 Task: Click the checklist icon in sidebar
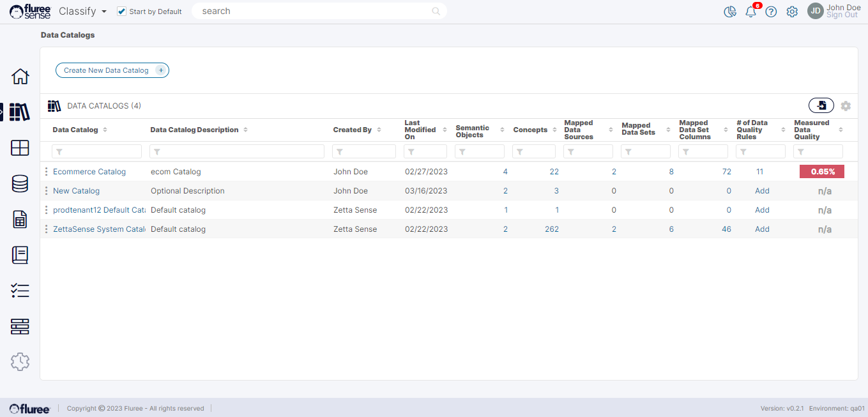tap(20, 291)
